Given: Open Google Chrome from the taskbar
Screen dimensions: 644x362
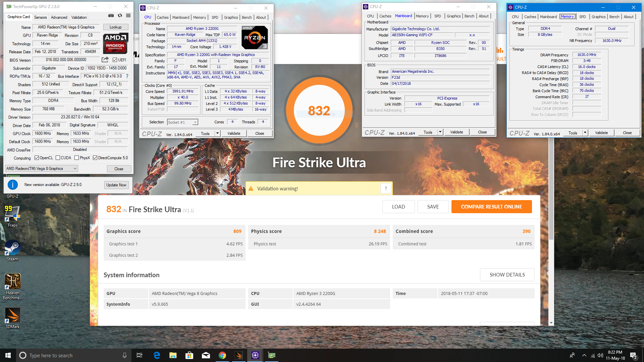Looking at the screenshot, I should (222, 355).
